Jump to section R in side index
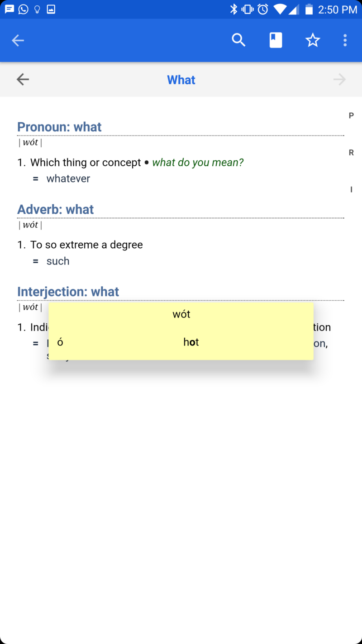362x644 pixels. tap(351, 153)
